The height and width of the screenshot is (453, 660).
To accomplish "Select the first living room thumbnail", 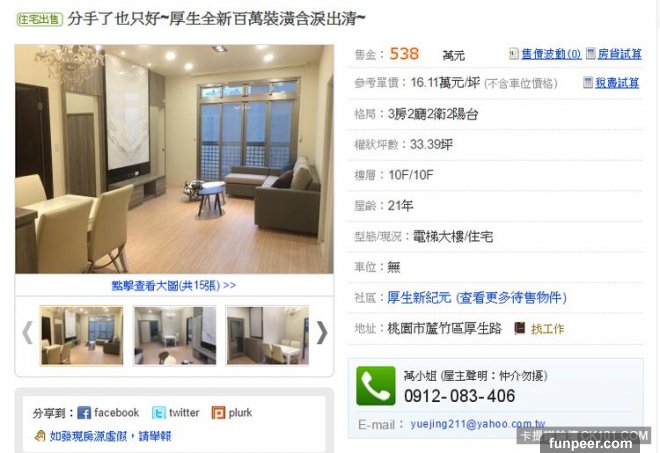I will 82,335.
